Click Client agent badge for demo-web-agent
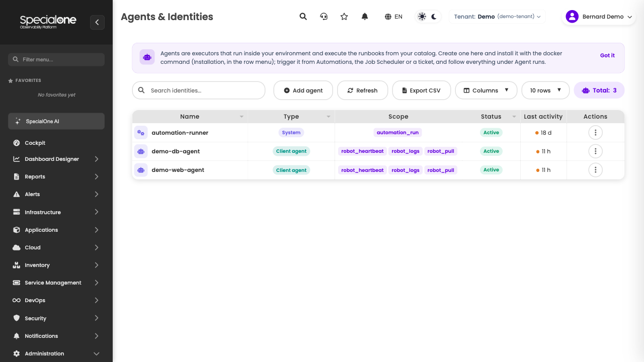Viewport: 644px width, 362px height. pos(291,170)
